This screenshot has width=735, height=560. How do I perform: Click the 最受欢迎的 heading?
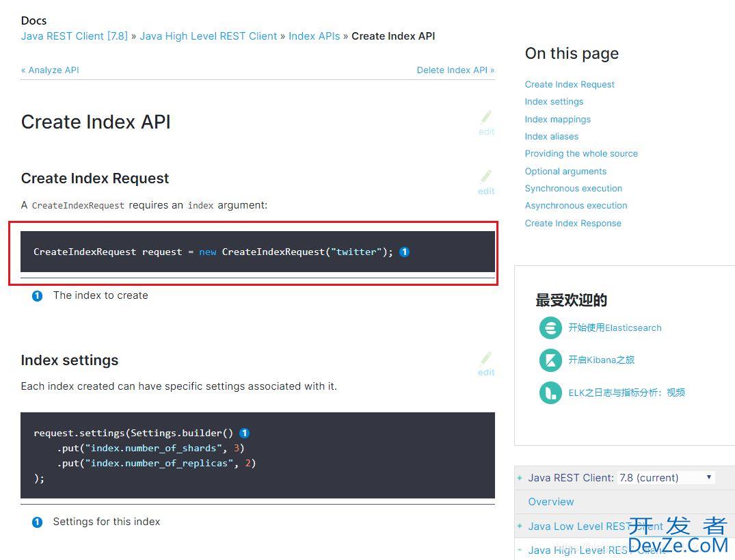(x=571, y=300)
